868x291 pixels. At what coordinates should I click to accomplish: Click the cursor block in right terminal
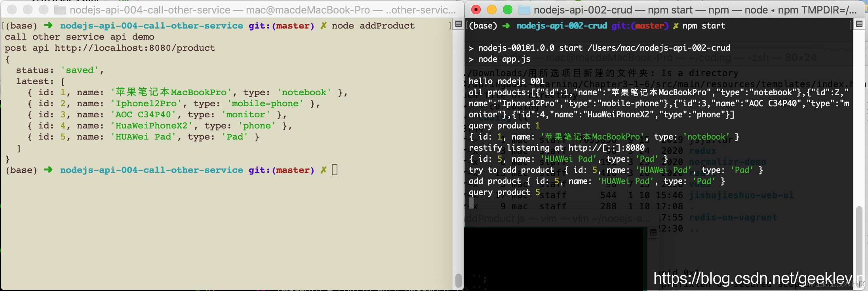(x=471, y=203)
